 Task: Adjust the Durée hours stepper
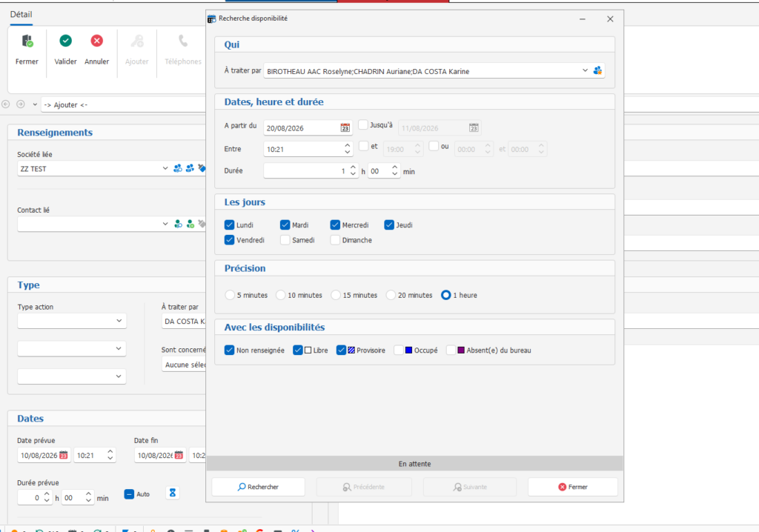(x=353, y=171)
